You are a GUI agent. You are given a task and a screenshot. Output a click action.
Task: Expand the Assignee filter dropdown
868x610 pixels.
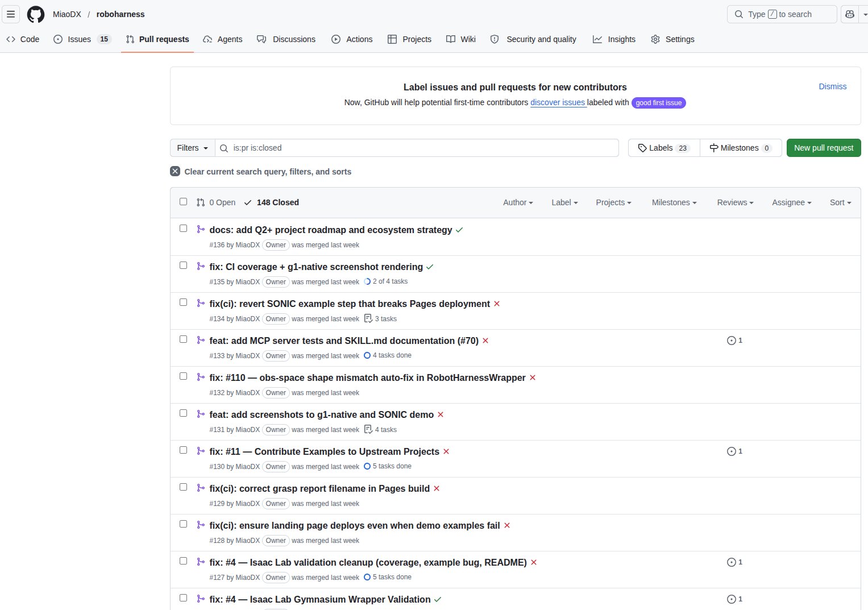point(791,202)
